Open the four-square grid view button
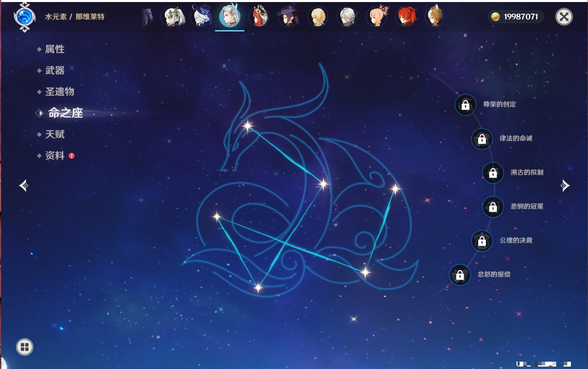 (x=24, y=347)
